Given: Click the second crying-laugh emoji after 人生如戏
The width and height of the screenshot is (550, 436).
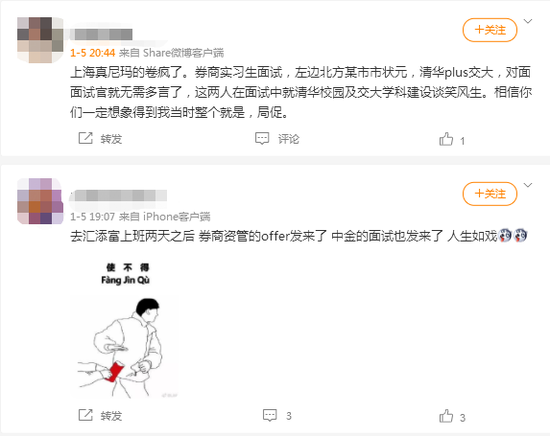Looking at the screenshot, I should 520,236.
